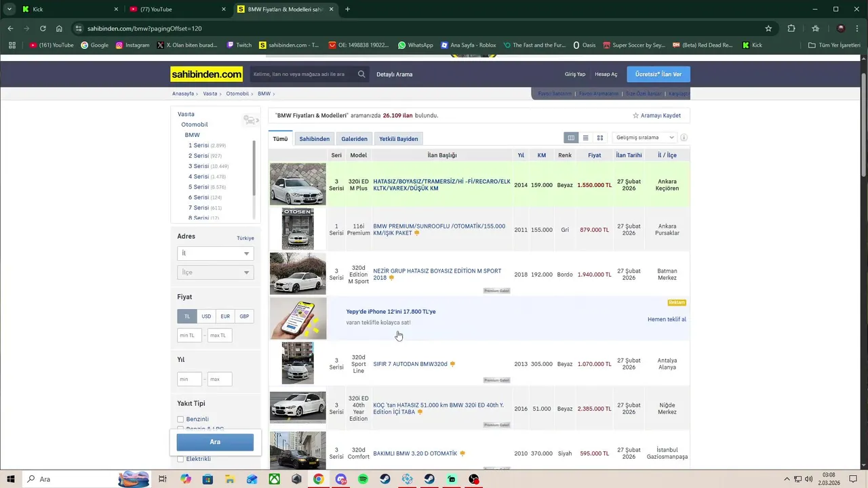The width and height of the screenshot is (868, 488).
Task: Select 5 Serisi in the category tree
Action: click(199, 187)
